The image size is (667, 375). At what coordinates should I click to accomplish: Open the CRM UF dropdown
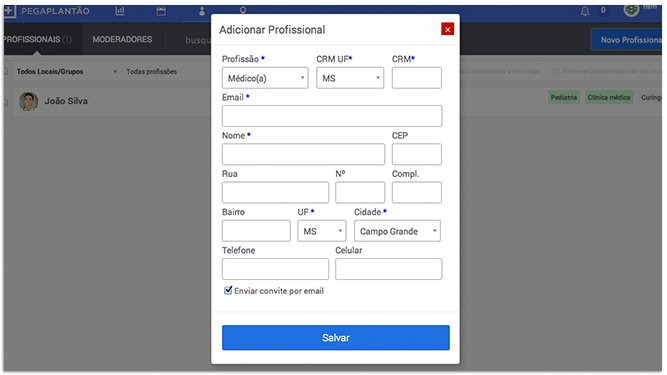click(x=350, y=78)
